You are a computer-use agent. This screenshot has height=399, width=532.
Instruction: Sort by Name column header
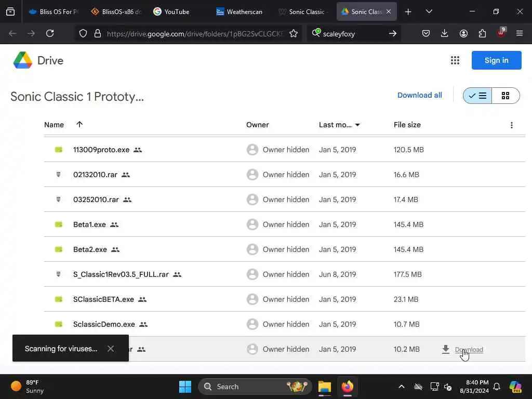54,125
